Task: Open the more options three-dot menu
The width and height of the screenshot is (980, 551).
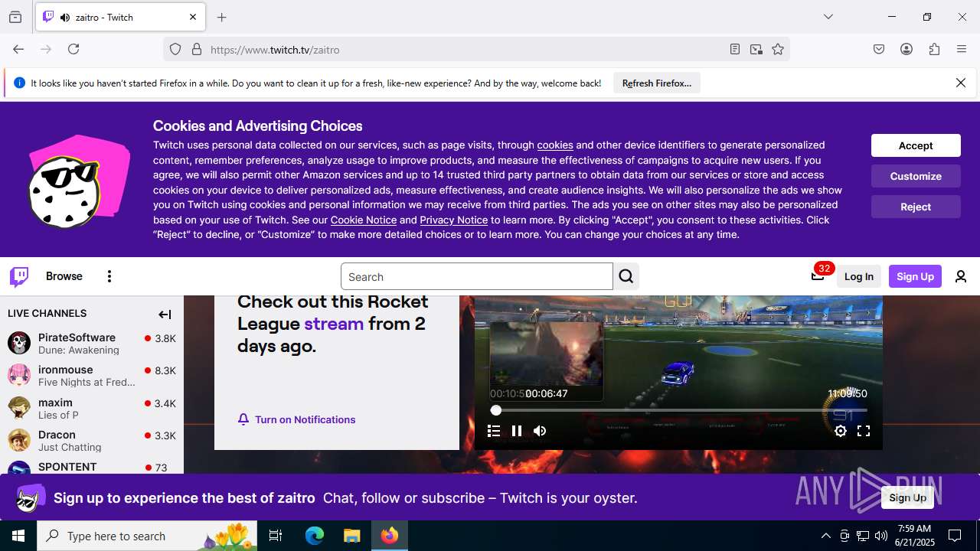Action: pos(109,276)
